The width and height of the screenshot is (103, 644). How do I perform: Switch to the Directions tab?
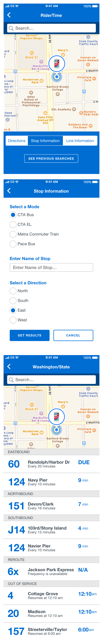click(17, 141)
